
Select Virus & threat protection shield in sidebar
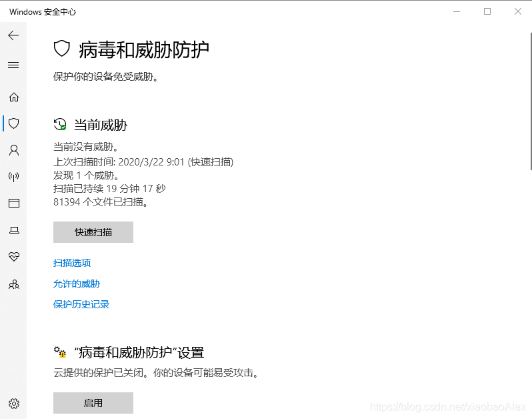tap(14, 123)
